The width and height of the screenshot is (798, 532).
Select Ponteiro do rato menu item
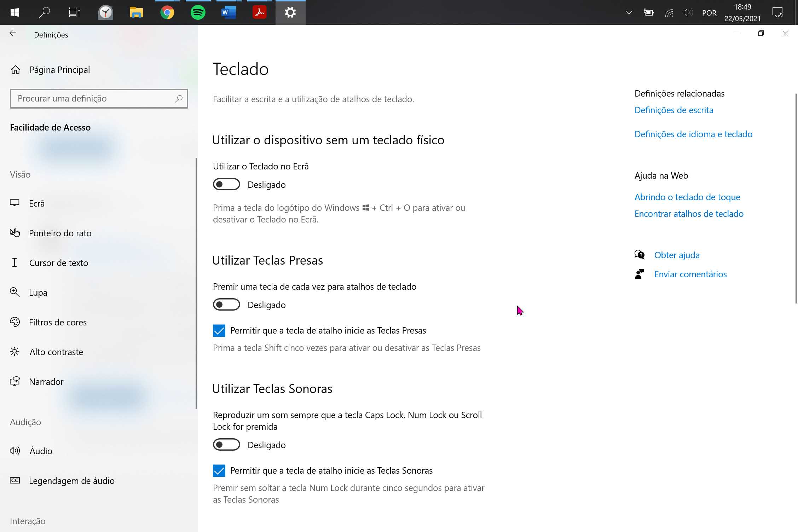(60, 233)
